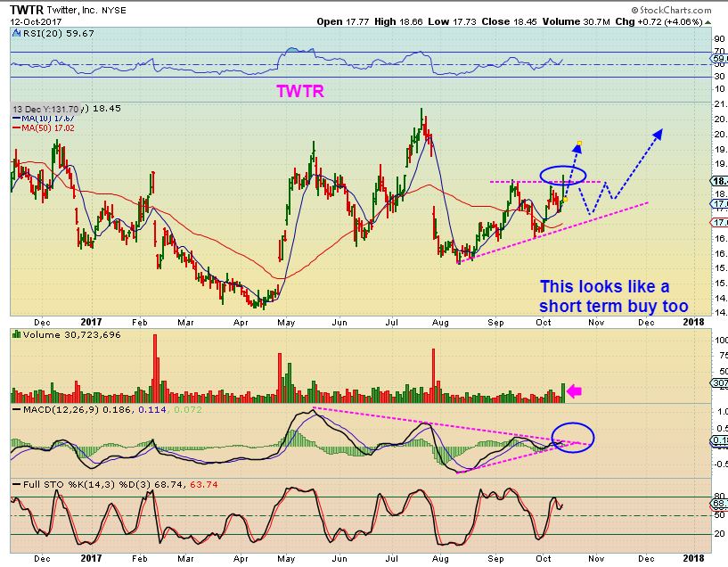Viewport: 728px width, 567px height.
Task: Click the TWTR ticker symbol in header
Action: click(27, 10)
